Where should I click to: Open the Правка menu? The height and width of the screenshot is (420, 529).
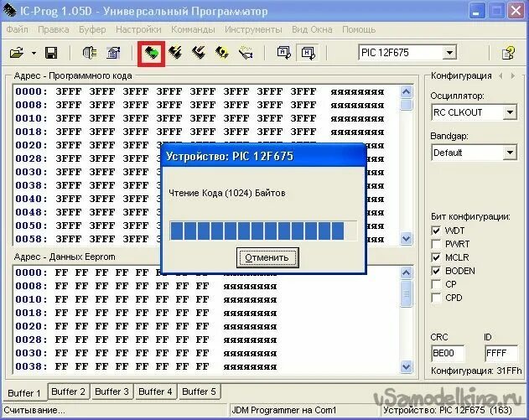[54, 29]
